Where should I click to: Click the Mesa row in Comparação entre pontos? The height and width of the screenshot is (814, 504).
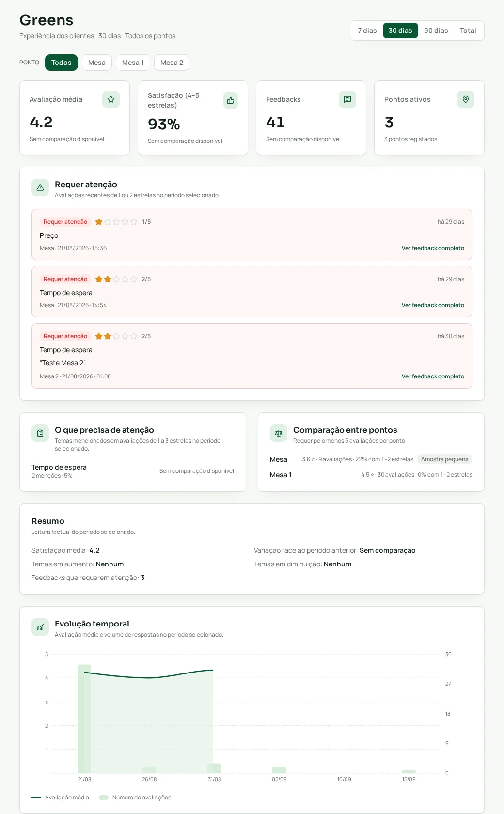[371, 459]
